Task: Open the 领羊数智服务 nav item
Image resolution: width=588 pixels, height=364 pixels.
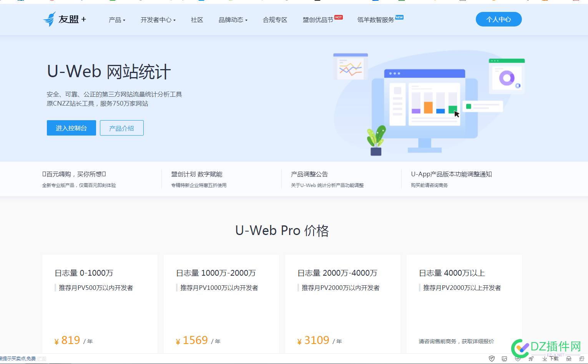Action: tap(375, 20)
